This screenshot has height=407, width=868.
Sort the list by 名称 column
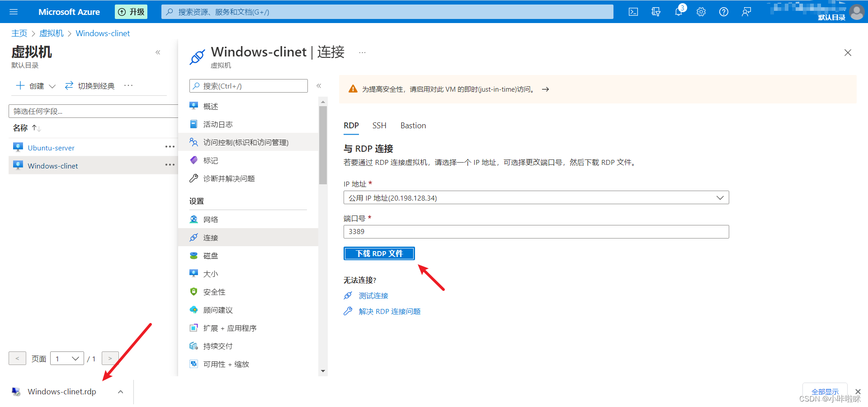[27, 128]
